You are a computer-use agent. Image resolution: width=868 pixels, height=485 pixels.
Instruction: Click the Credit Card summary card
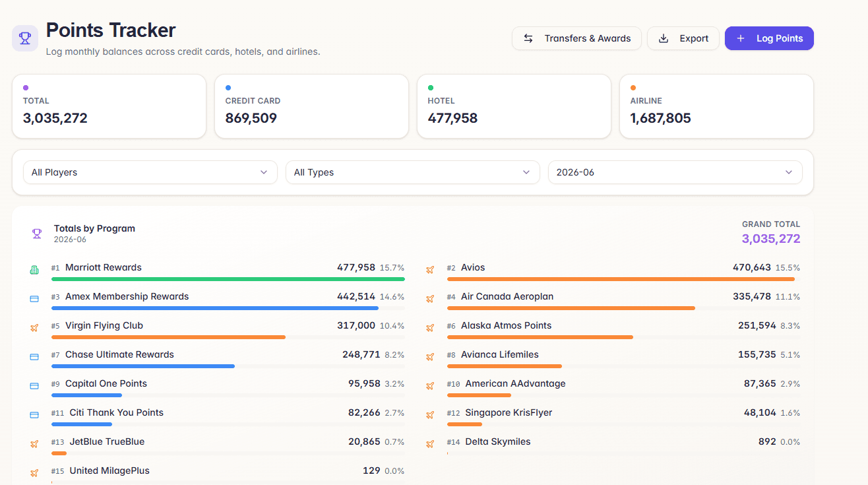311,106
